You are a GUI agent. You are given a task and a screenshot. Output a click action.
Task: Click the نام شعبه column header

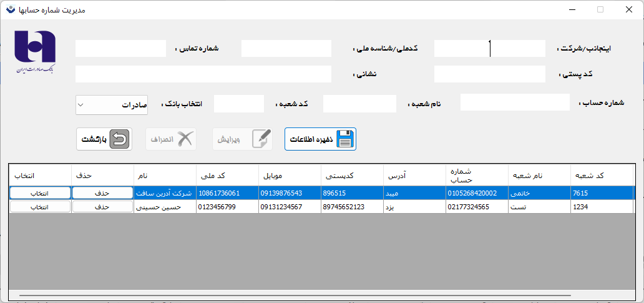click(x=540, y=176)
